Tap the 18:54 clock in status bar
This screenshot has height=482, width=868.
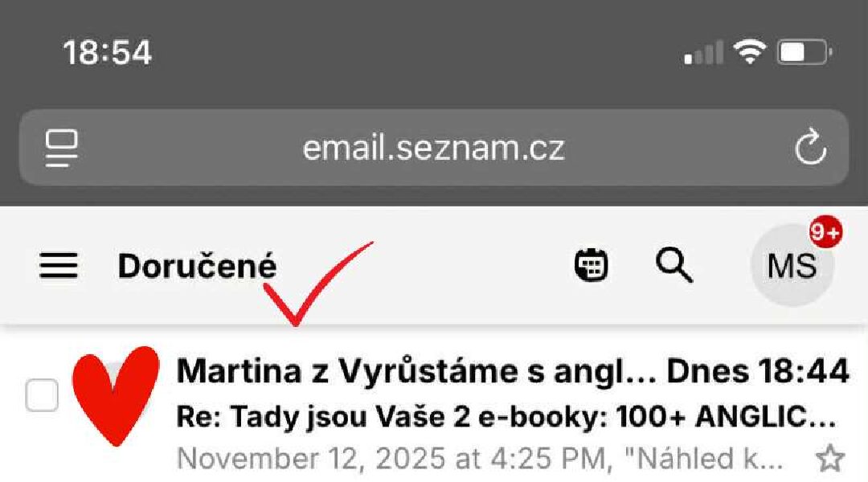click(x=108, y=53)
